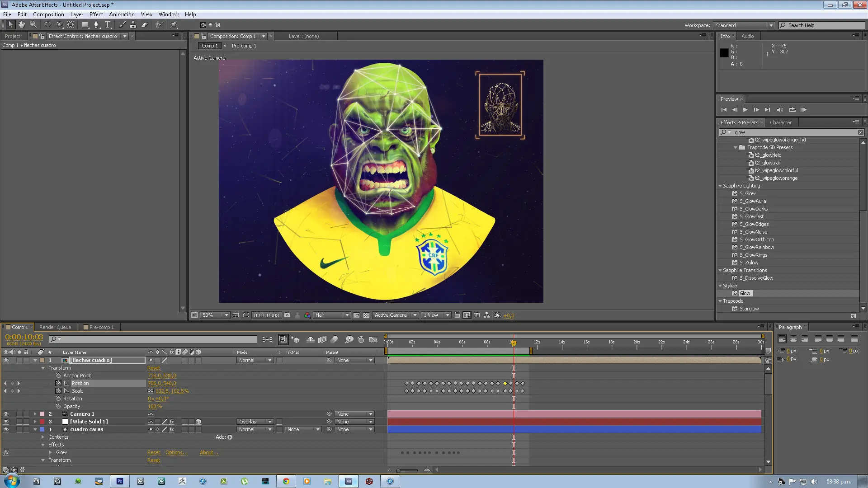
Task: Select the Horizontal Type tool
Action: 108,25
